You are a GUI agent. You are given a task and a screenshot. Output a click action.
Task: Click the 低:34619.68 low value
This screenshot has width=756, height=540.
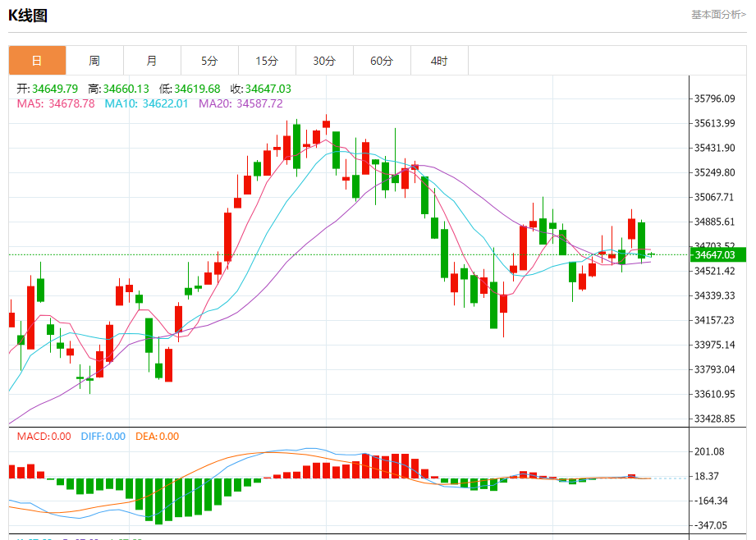[x=190, y=89]
